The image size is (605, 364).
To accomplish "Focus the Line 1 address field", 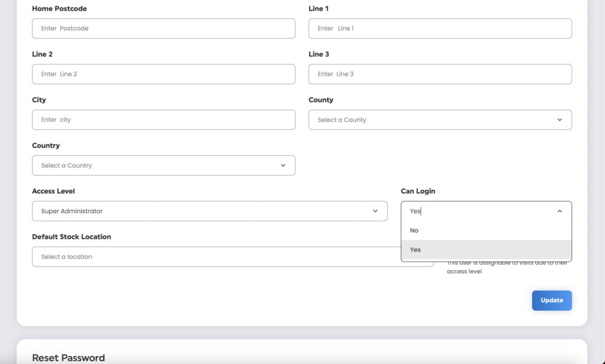I will pos(440,28).
